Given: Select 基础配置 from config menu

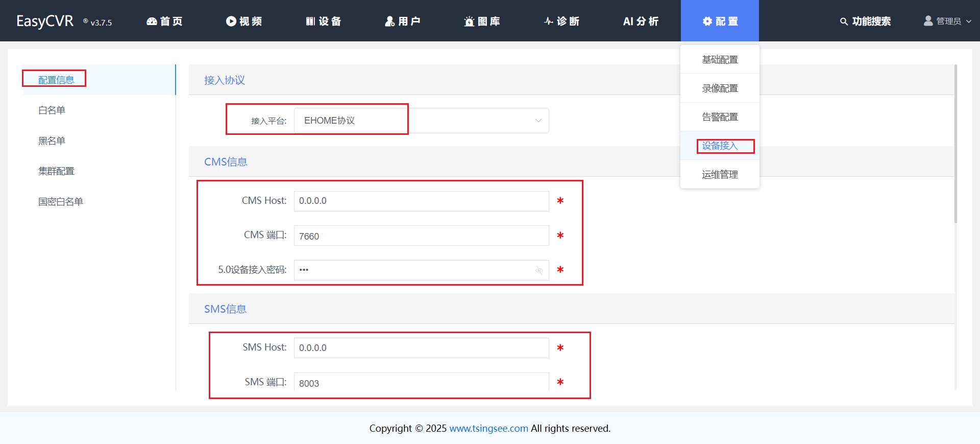Looking at the screenshot, I should click(x=720, y=60).
